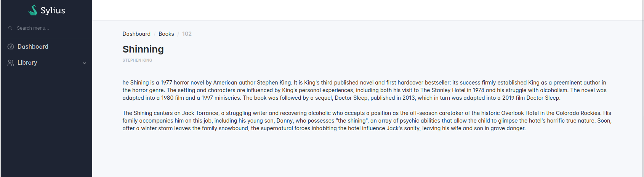Click the Sylius brand name text
644x177 pixels.
click(53, 11)
